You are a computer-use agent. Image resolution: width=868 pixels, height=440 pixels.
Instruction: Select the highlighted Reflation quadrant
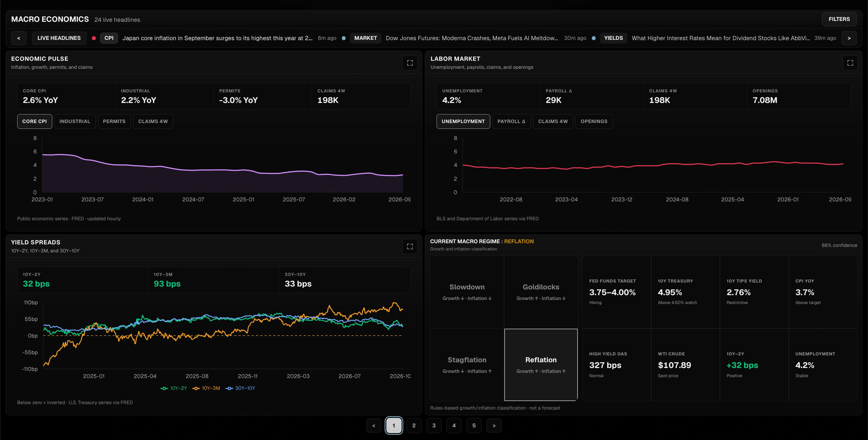tap(541, 365)
